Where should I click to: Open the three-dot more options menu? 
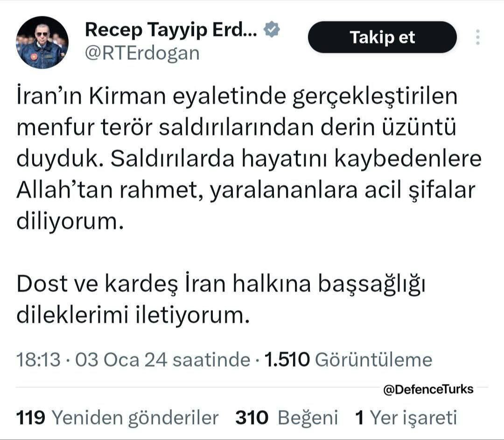477,37
